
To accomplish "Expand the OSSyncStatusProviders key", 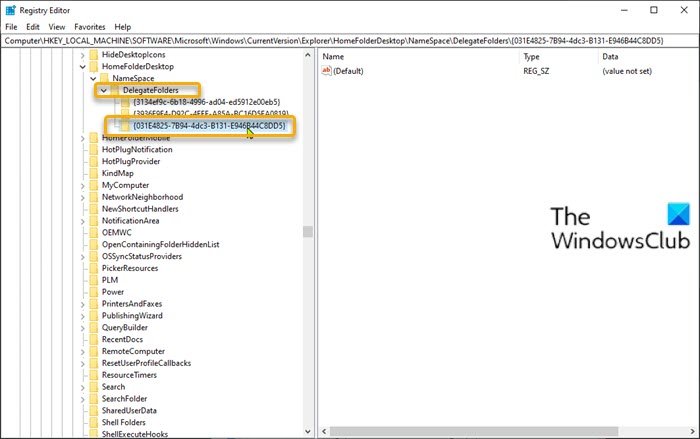I will click(x=83, y=257).
